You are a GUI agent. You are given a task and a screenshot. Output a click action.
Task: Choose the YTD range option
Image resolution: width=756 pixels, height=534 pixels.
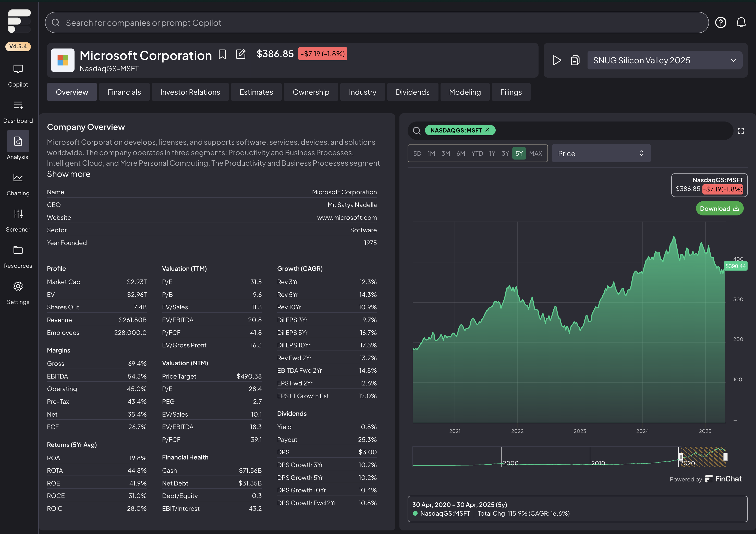[477, 153]
